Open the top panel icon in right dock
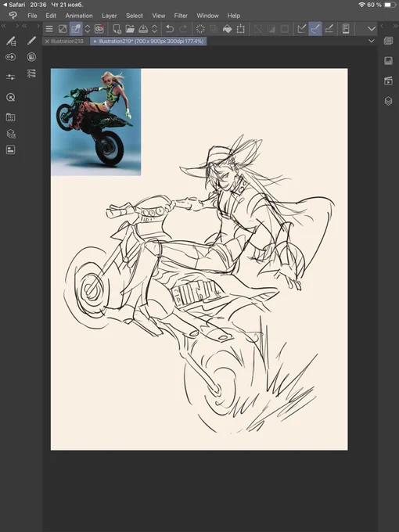Screen dimensions: 399x532 [389, 41]
